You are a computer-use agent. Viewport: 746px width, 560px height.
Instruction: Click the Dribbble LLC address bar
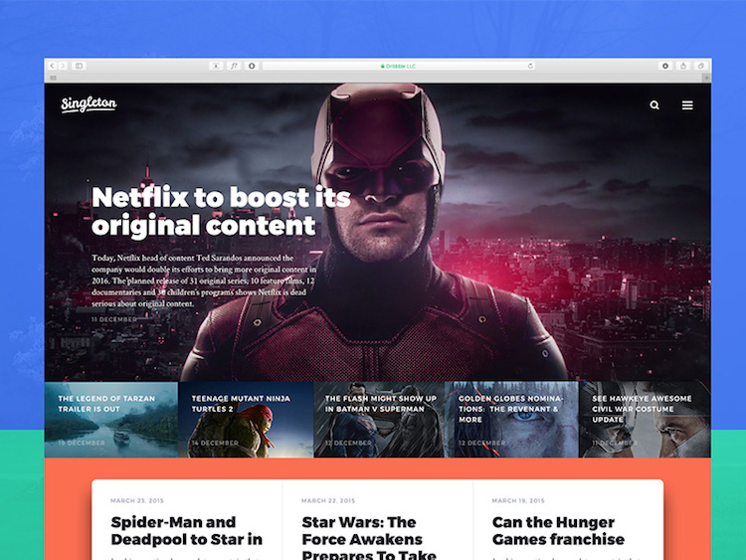click(399, 66)
